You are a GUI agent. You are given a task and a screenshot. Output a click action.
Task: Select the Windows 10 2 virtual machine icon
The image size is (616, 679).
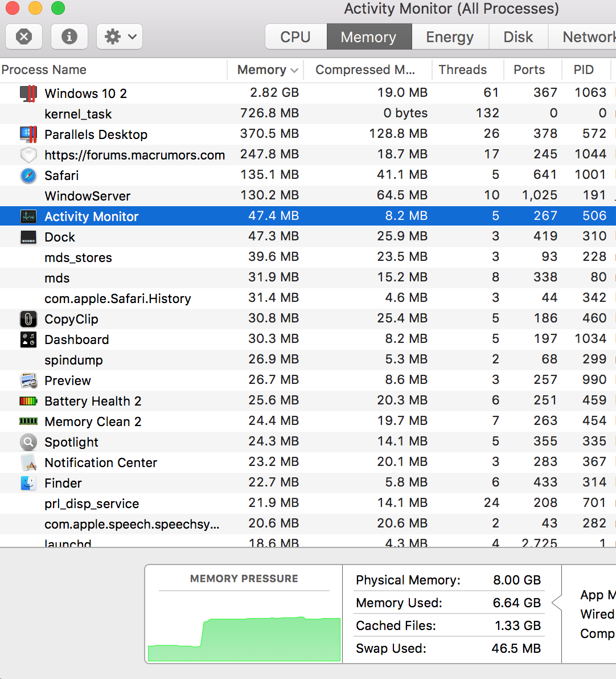(x=28, y=93)
